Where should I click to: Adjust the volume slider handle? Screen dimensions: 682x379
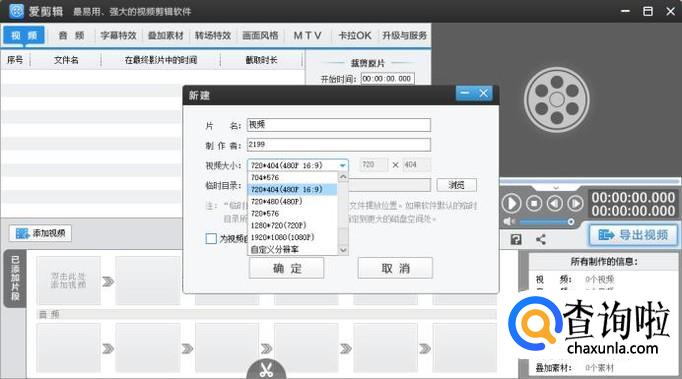point(571,222)
